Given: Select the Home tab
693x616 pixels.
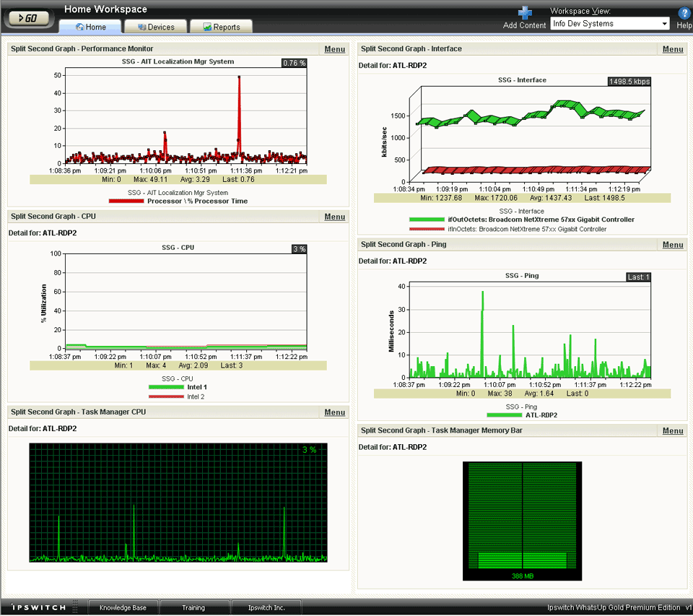Looking at the screenshot, I should [x=90, y=27].
